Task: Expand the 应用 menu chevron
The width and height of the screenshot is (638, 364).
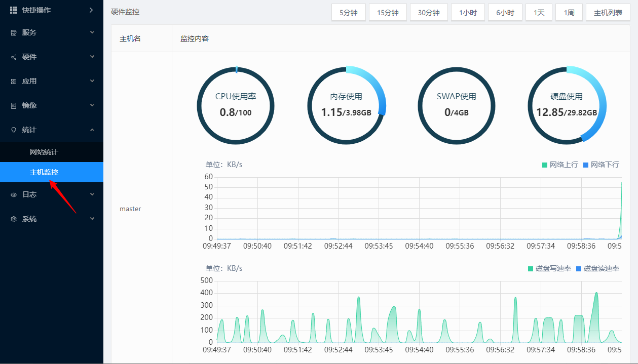Action: click(92, 81)
